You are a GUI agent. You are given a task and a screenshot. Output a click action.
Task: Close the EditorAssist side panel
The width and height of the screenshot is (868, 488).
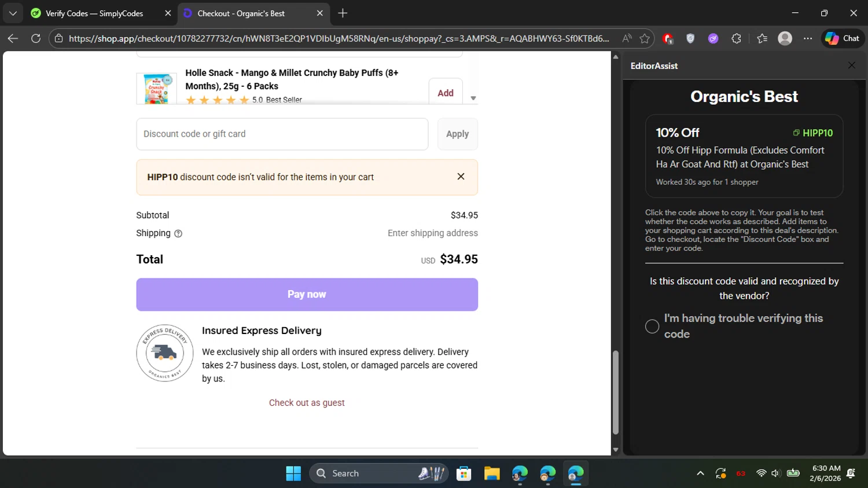pyautogui.click(x=851, y=65)
